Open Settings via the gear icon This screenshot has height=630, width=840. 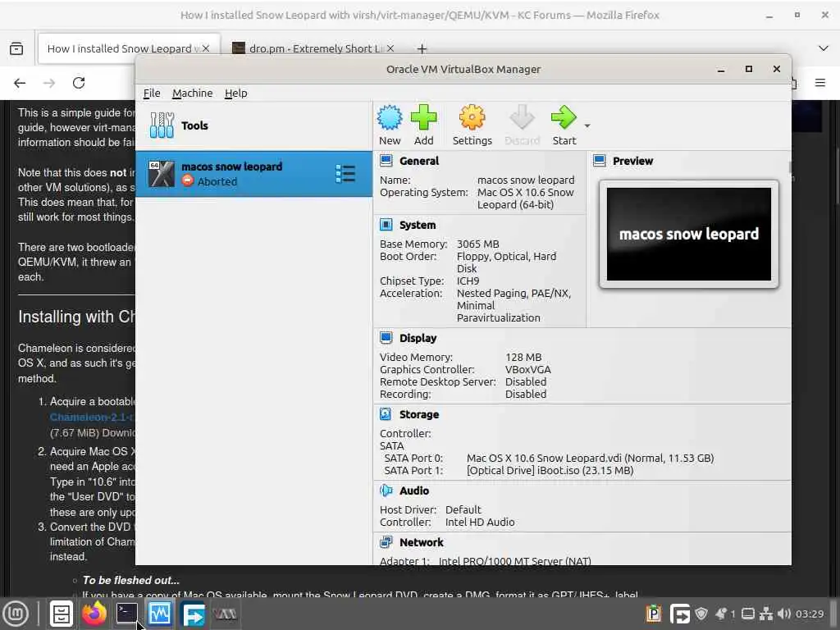coord(472,118)
